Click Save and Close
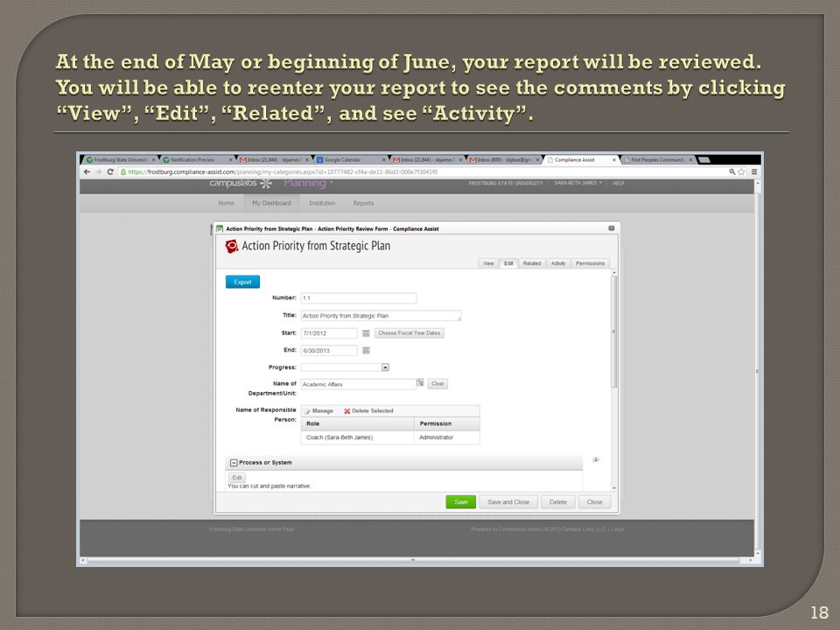 click(x=508, y=502)
